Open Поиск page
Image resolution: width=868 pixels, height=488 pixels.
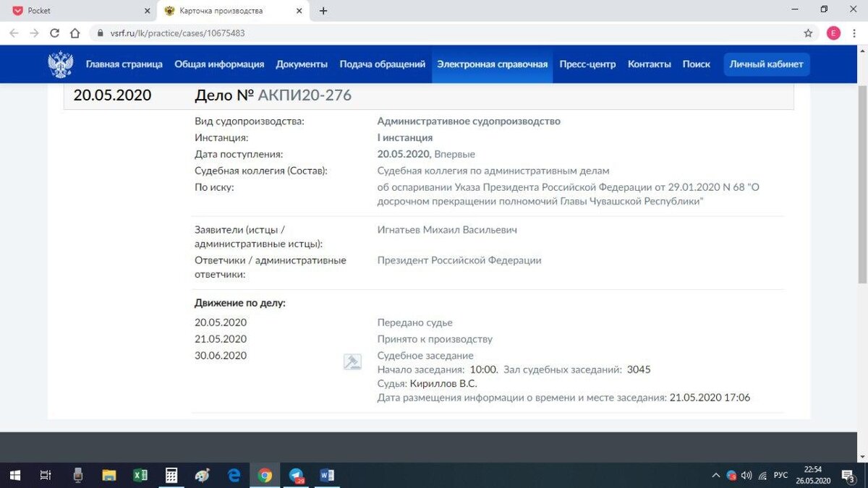[697, 64]
